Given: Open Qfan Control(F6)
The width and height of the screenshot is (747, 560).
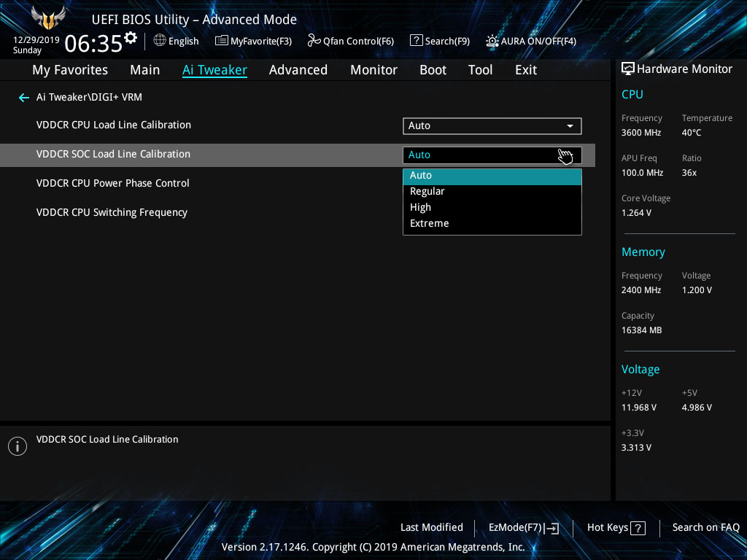Looking at the screenshot, I should pyautogui.click(x=351, y=41).
